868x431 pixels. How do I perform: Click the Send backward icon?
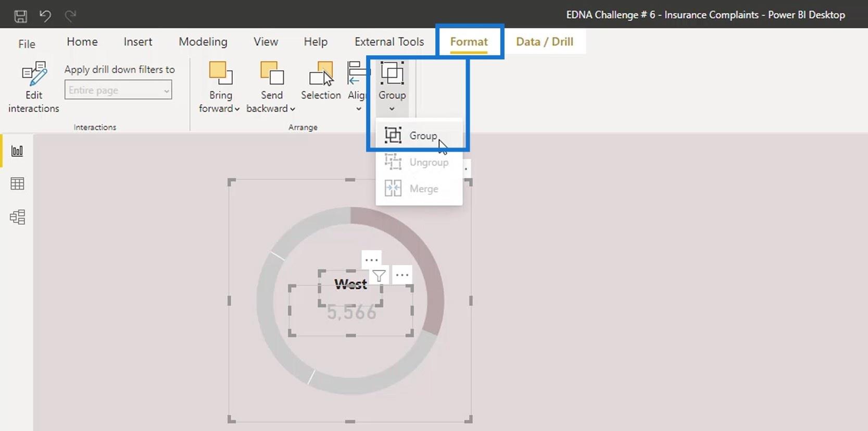(x=272, y=73)
